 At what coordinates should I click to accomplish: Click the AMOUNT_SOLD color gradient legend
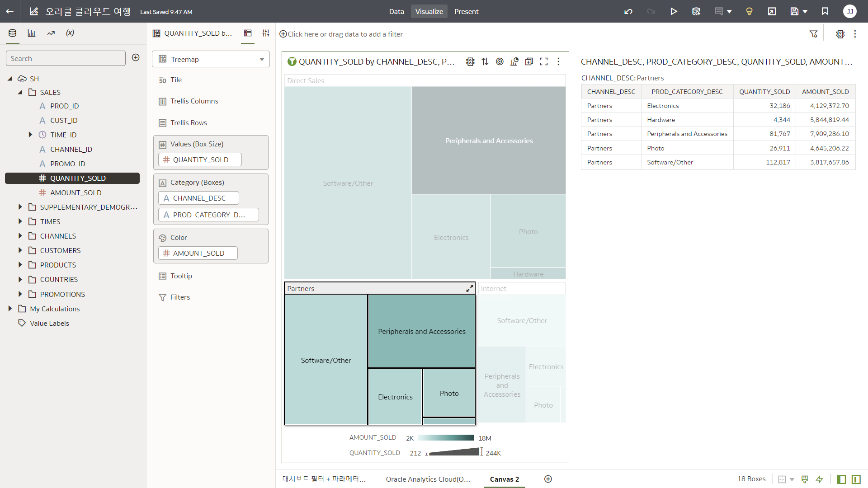click(x=446, y=438)
